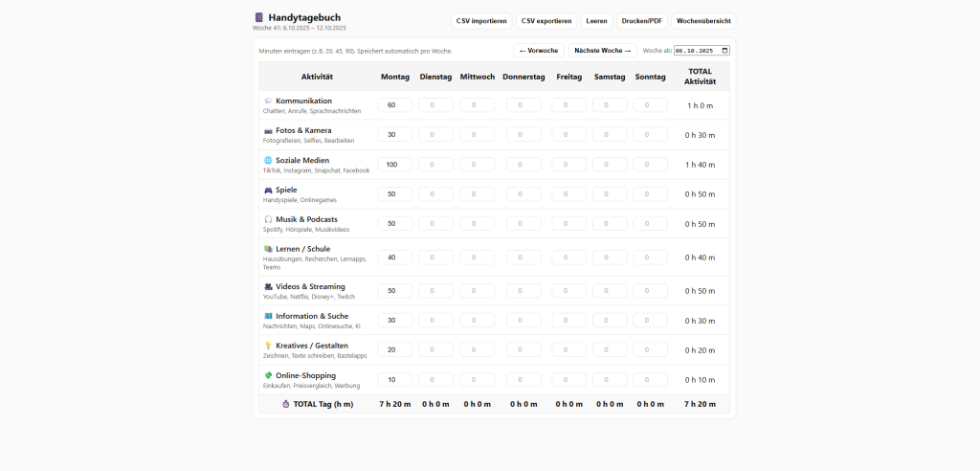Screen dimensions: 980x471
Task: Open the calendar picker in the date field
Action: (724, 51)
